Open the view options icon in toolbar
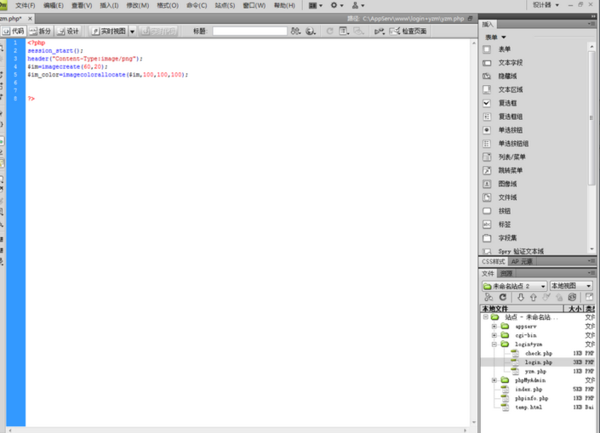 [344, 31]
